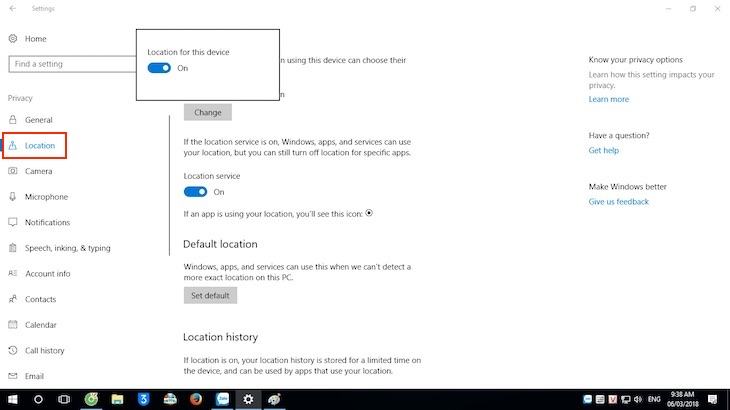Open Microphone privacy settings

(46, 197)
